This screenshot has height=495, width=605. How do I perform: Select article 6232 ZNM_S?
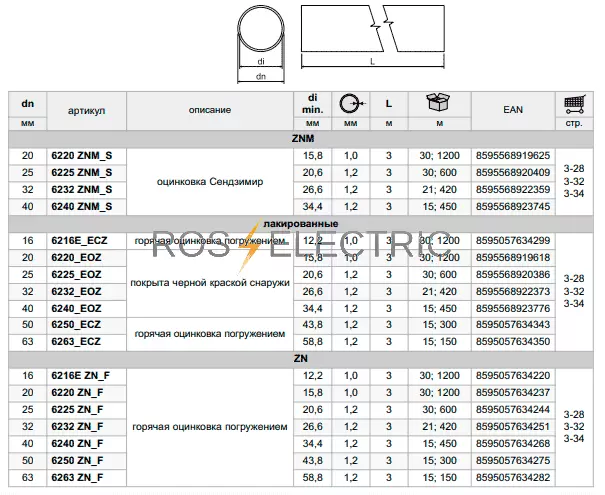81,189
